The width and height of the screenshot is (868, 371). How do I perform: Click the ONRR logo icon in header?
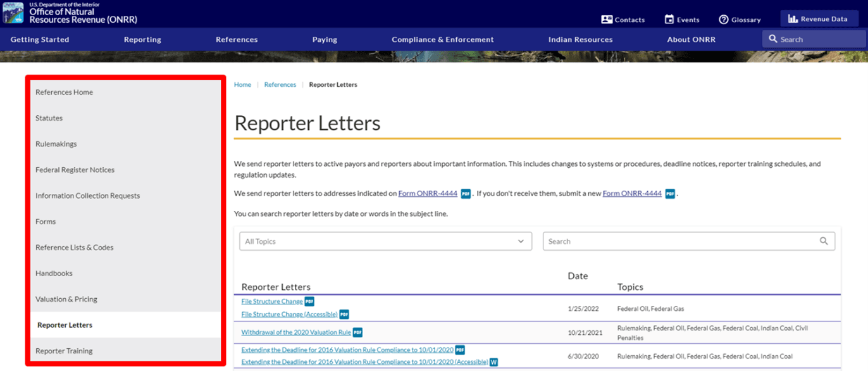(x=13, y=12)
